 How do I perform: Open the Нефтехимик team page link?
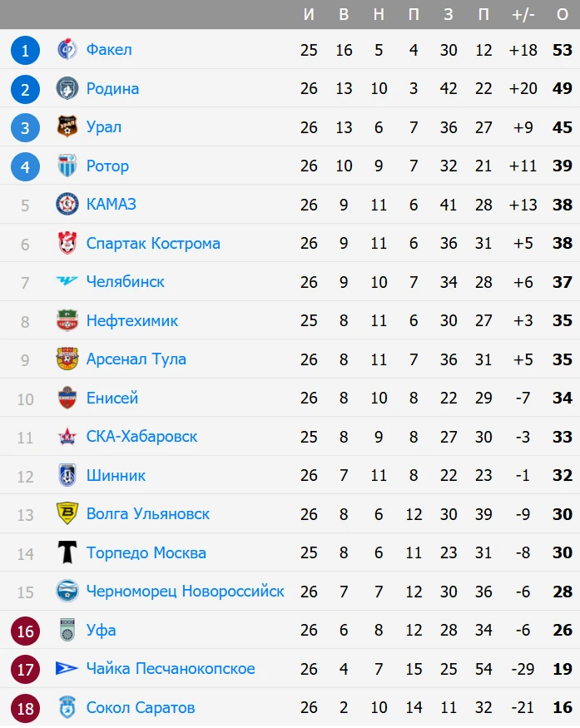click(x=131, y=320)
